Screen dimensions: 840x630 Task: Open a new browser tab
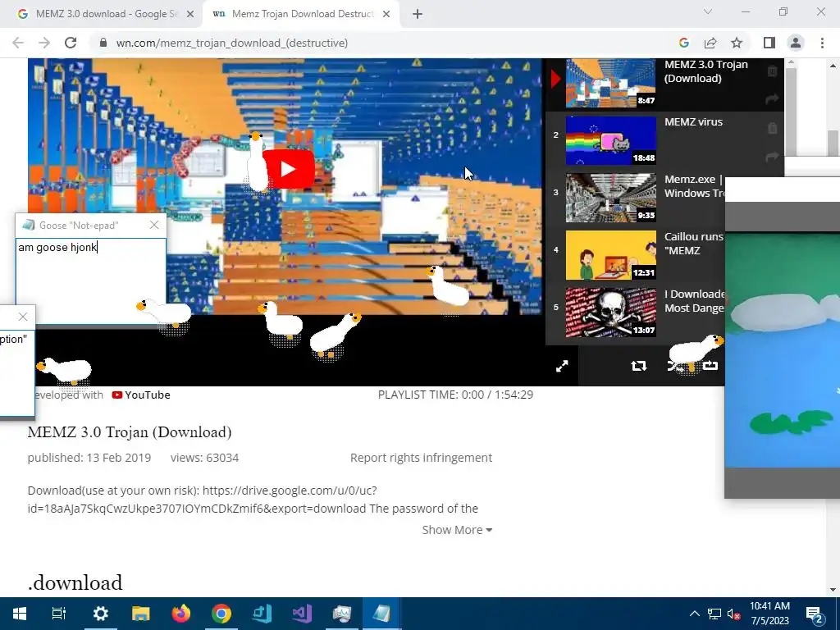(418, 14)
